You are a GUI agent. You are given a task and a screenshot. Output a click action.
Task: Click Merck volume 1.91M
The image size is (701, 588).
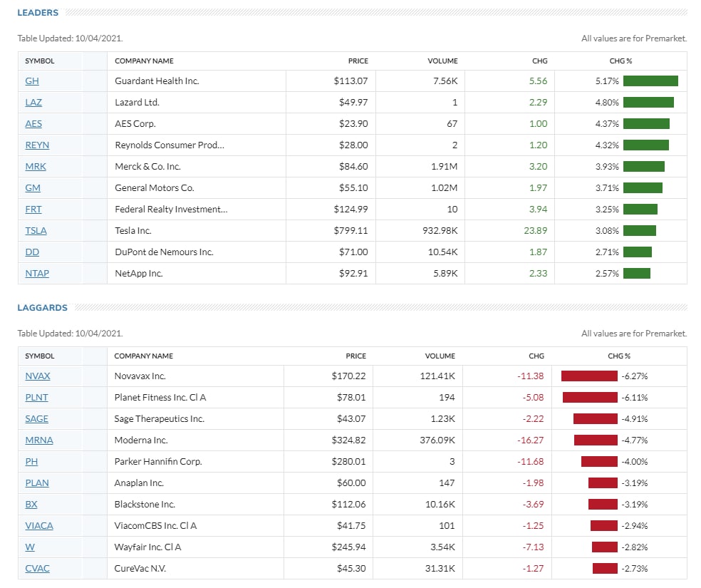point(445,167)
